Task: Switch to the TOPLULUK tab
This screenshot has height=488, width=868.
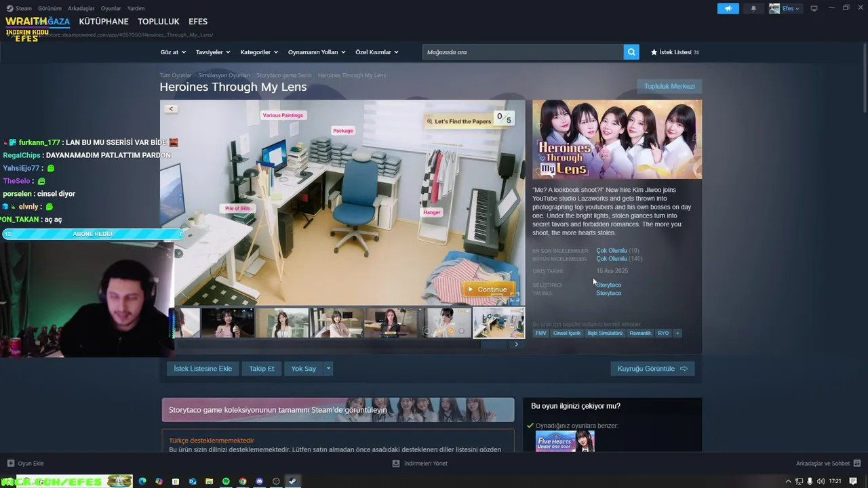Action: tap(159, 22)
